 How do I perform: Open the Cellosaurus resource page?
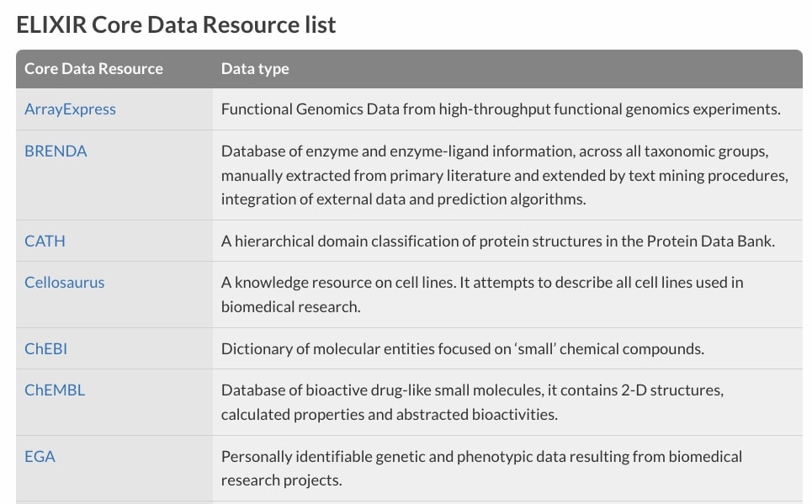point(64,283)
